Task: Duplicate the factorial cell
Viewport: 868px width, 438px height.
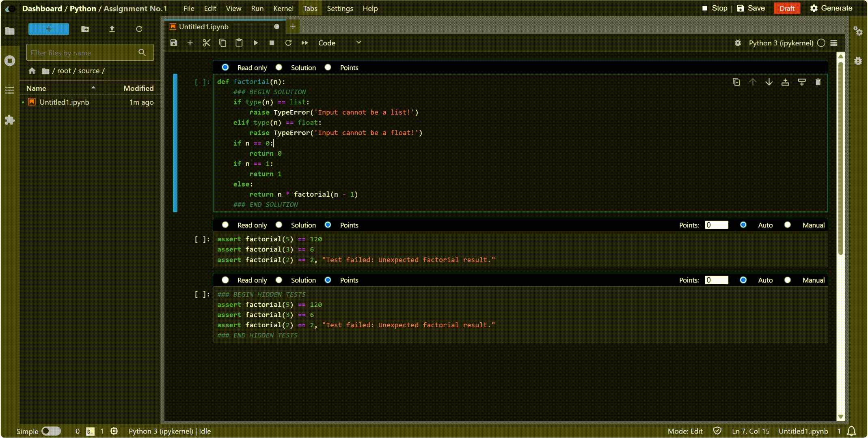Action: (x=736, y=82)
